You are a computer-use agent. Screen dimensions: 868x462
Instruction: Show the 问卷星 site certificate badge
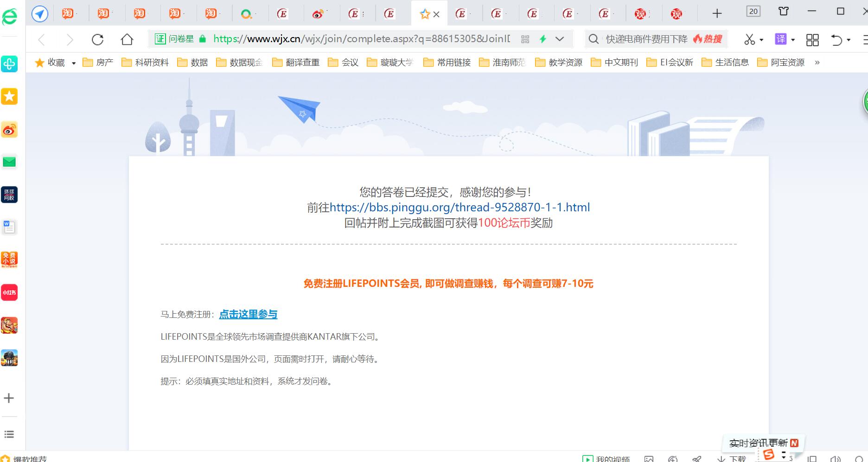tap(174, 39)
